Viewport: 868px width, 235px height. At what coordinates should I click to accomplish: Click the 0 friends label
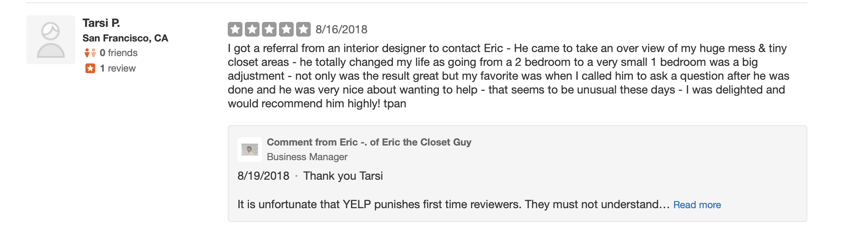[118, 53]
